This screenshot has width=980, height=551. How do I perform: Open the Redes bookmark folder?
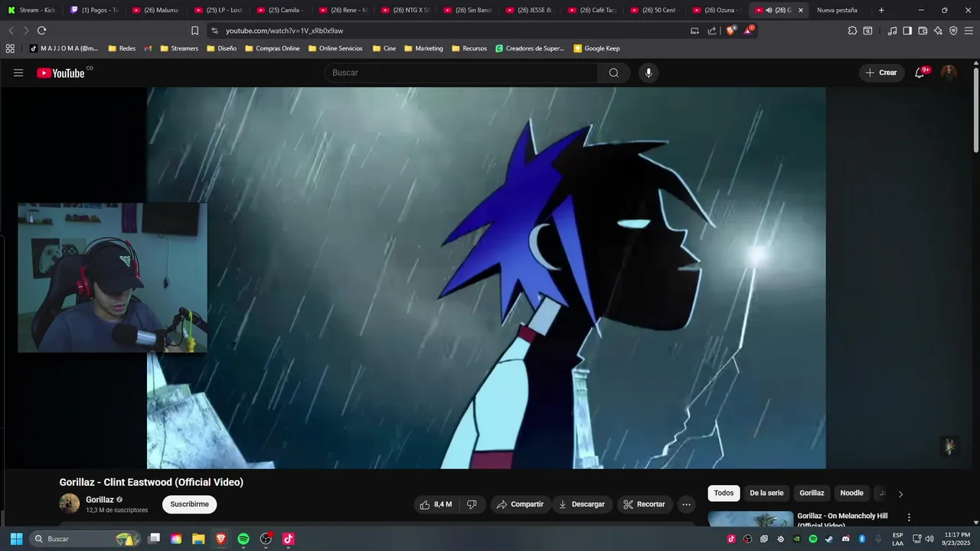point(122,48)
